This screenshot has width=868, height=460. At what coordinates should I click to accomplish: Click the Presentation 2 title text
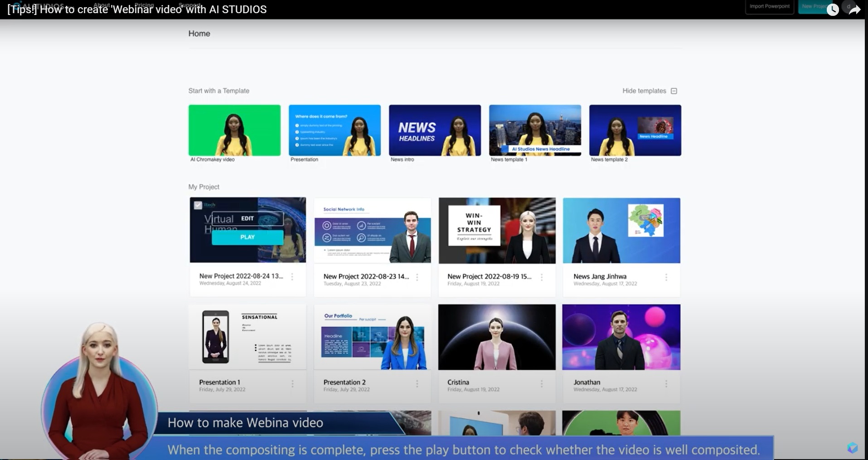click(x=344, y=382)
